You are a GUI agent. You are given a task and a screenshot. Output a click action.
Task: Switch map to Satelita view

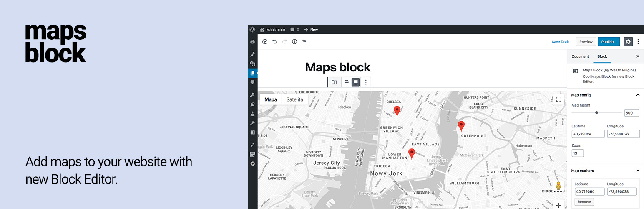(295, 99)
